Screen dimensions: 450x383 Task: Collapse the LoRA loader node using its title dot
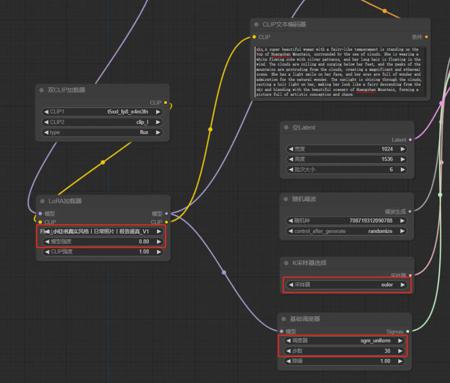tap(42, 201)
